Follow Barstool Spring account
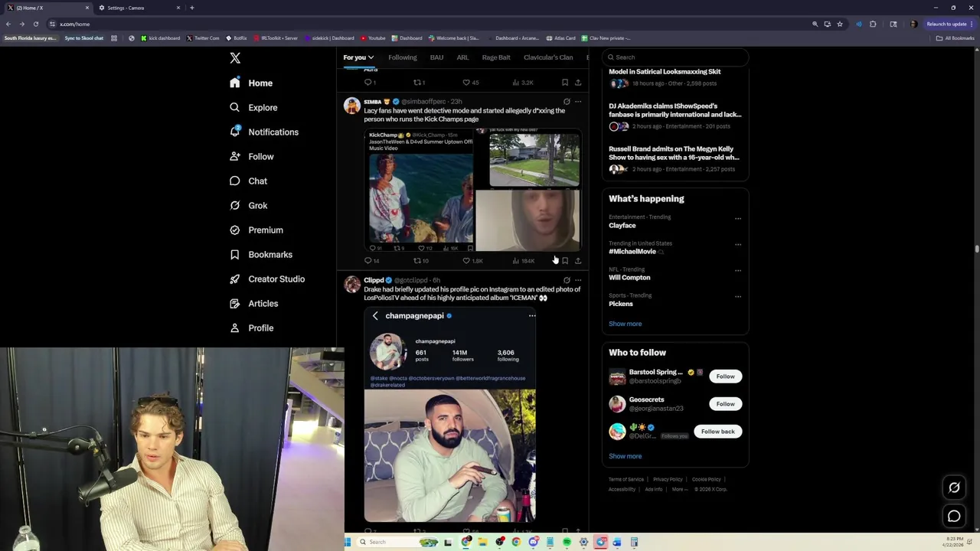The image size is (980, 551). [x=725, y=377]
